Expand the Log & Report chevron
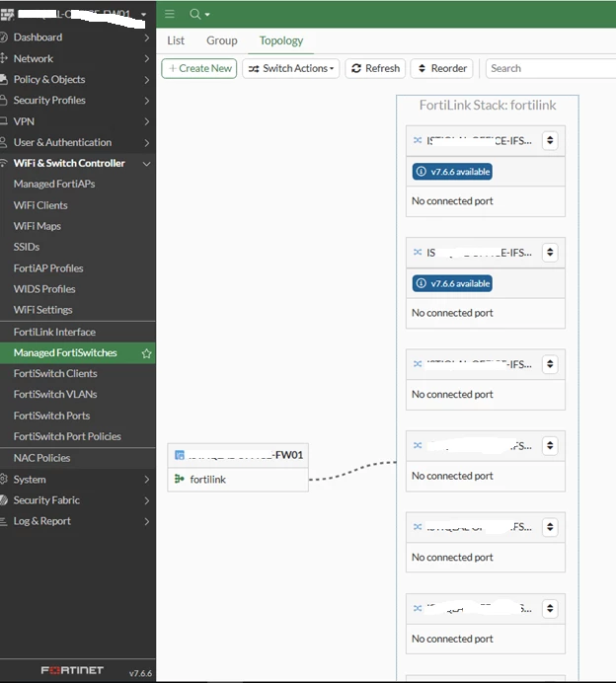The width and height of the screenshot is (616, 683). click(x=146, y=521)
